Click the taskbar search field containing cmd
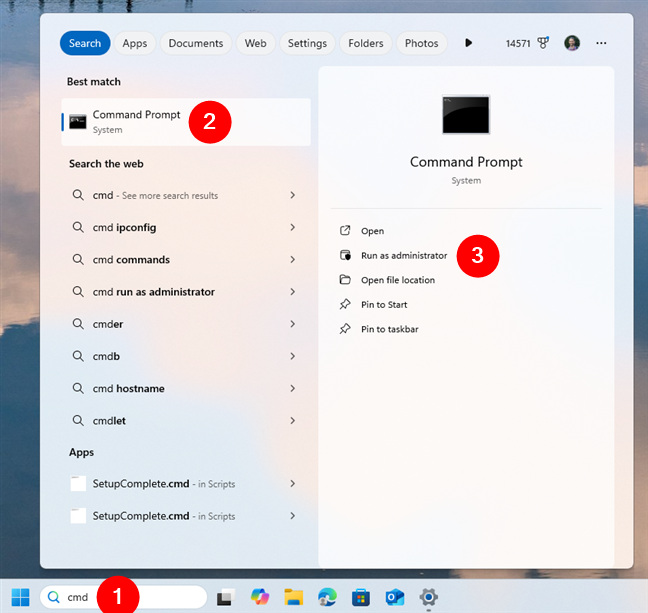Viewport: 648px width, 613px height. point(123,597)
